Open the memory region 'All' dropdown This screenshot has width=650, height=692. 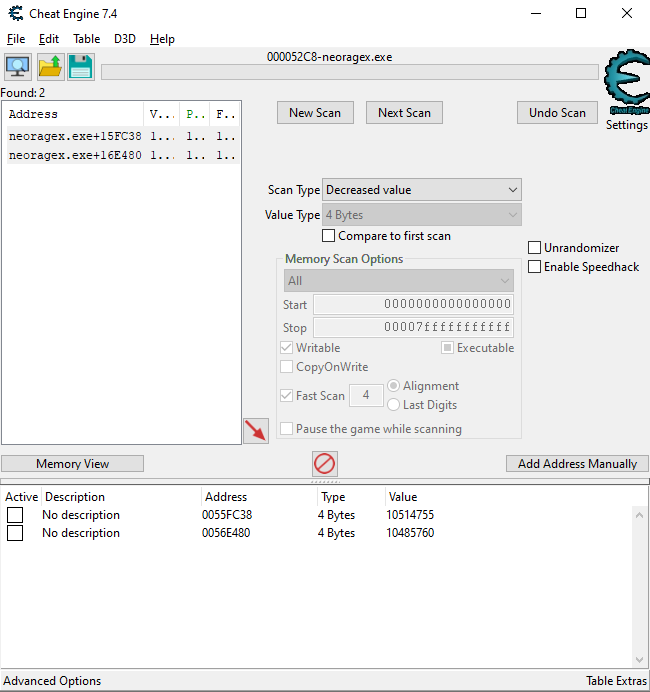point(398,281)
